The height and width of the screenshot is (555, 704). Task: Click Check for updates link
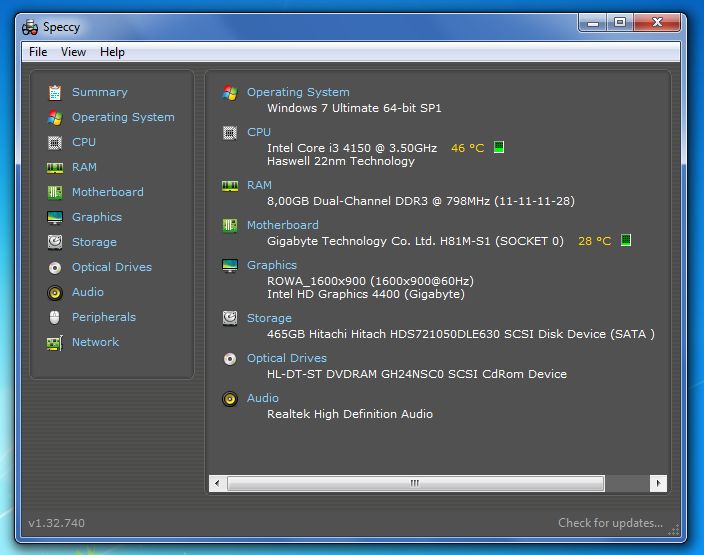610,523
